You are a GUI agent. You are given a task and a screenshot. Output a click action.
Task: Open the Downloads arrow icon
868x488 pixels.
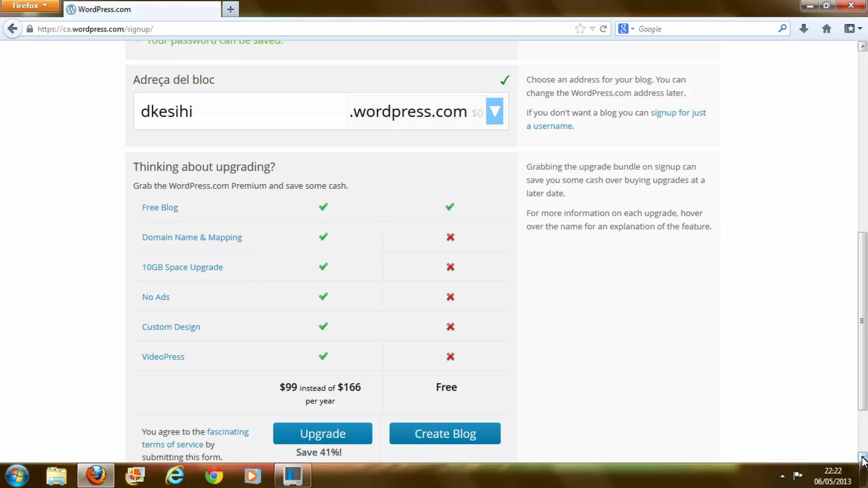pyautogui.click(x=804, y=28)
